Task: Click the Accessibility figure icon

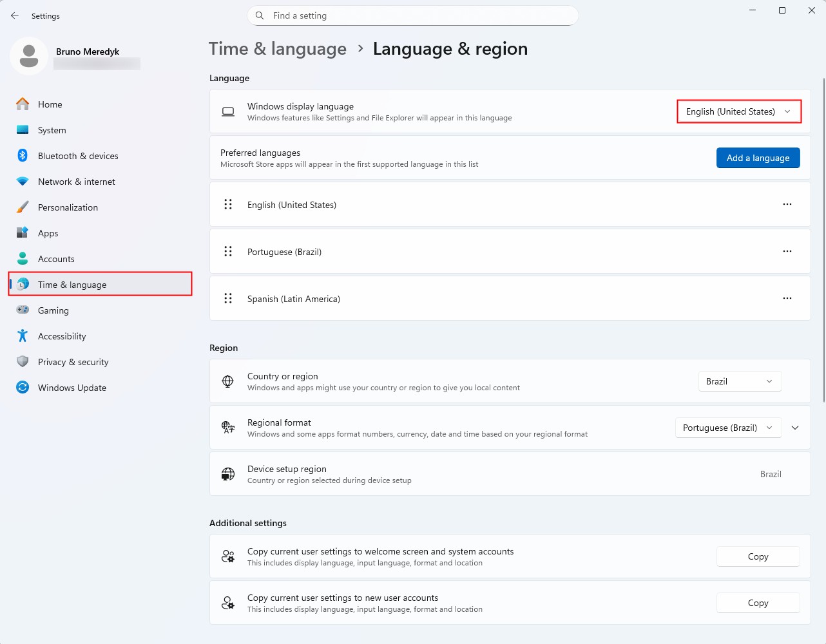Action: 23,336
